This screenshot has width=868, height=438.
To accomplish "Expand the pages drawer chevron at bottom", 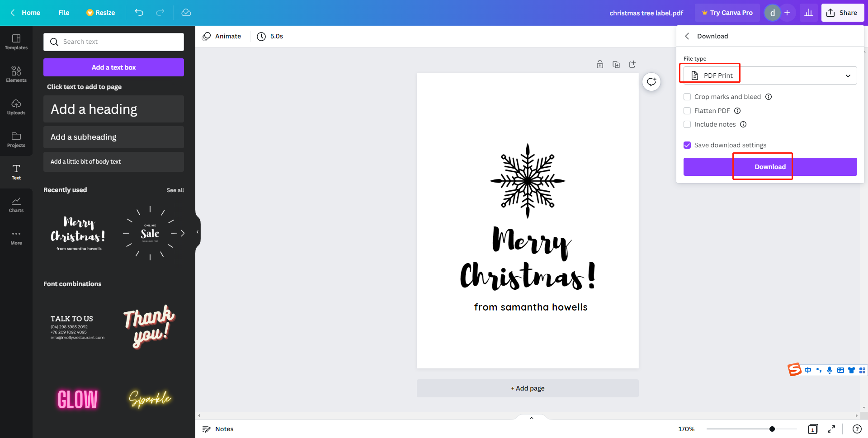I will pyautogui.click(x=532, y=418).
